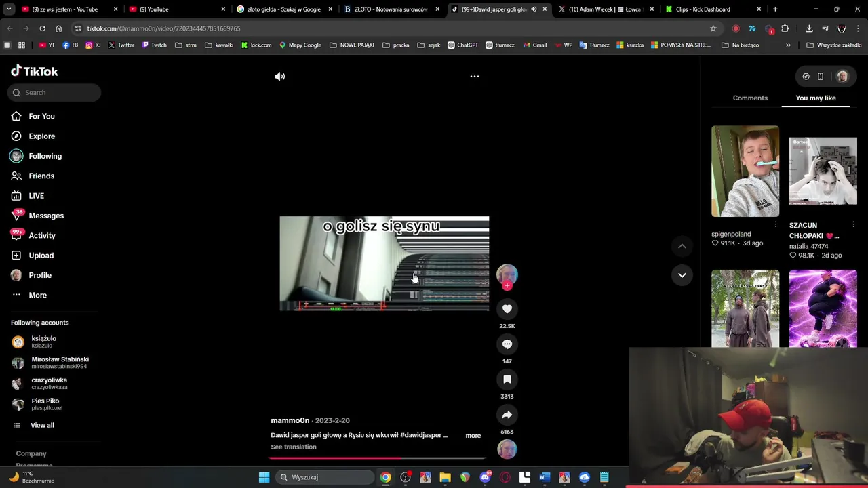Go to the previous video with the up chevron
This screenshot has width=868, height=488.
[x=682, y=247]
